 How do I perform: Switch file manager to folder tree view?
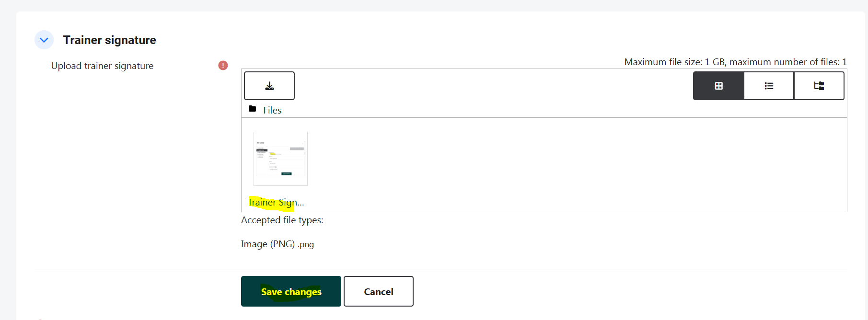tap(819, 86)
